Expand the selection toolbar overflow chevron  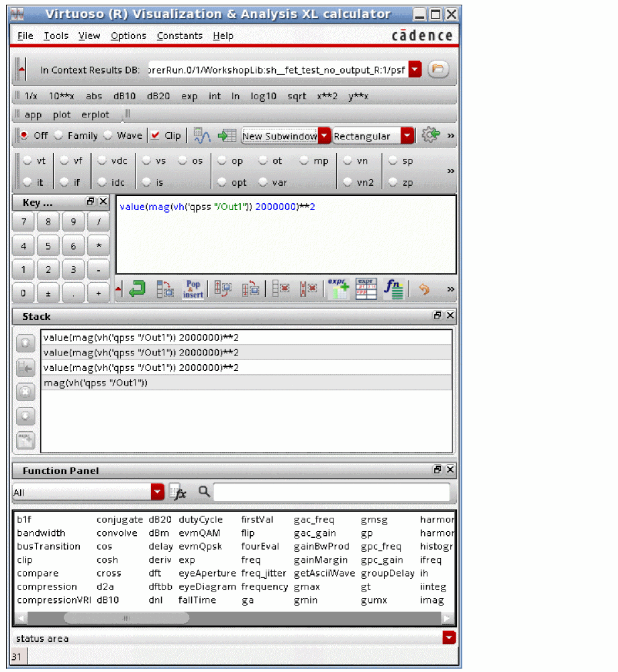coord(450,171)
